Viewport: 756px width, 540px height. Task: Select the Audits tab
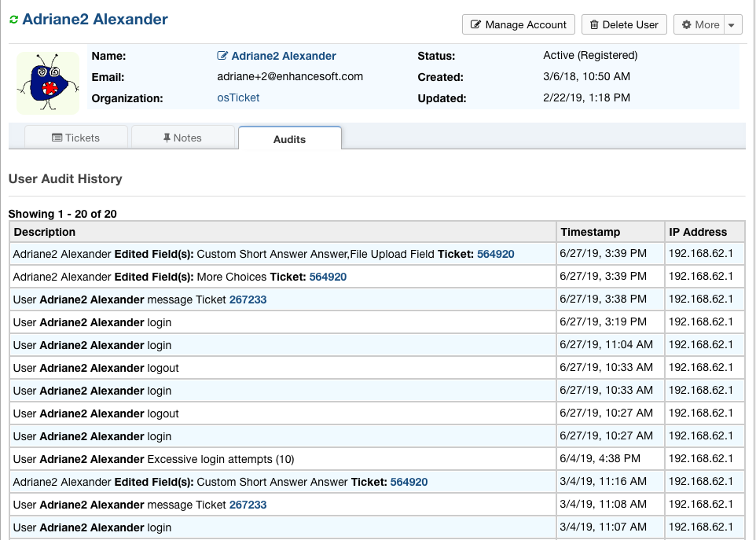coord(289,138)
